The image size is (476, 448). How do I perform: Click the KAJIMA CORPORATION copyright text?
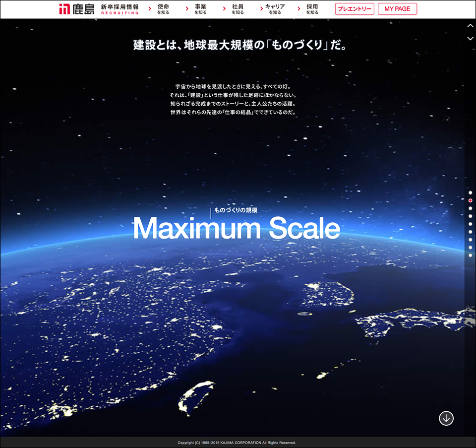point(237,443)
